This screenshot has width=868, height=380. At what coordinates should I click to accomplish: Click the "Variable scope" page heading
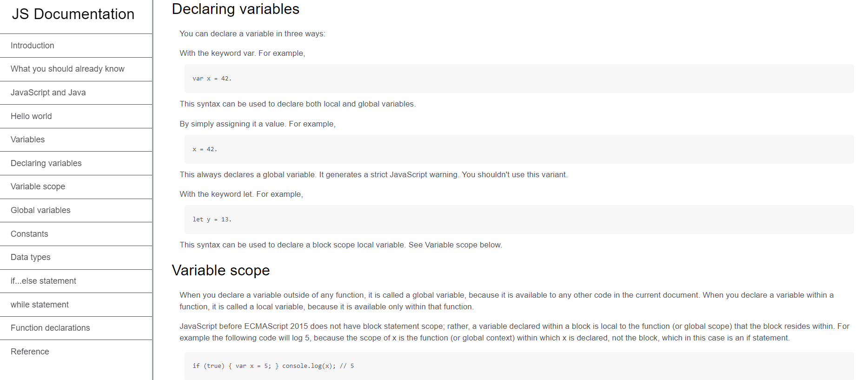[x=221, y=270]
